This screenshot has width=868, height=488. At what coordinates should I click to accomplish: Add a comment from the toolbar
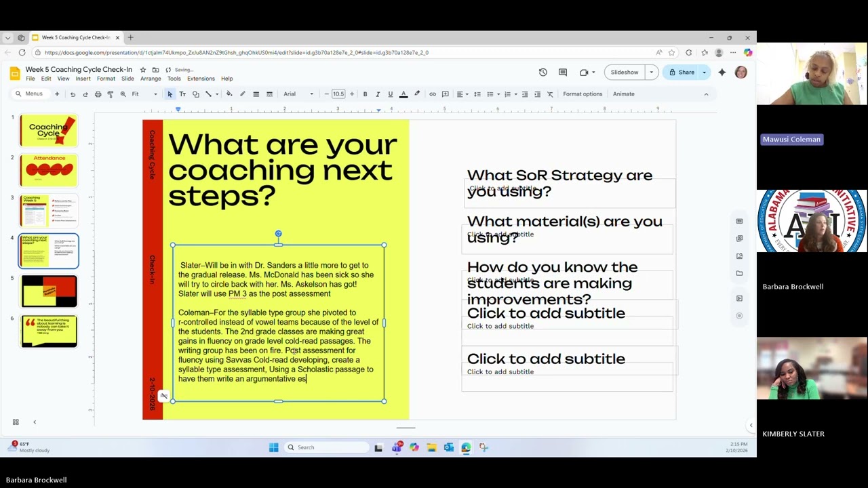(x=446, y=94)
